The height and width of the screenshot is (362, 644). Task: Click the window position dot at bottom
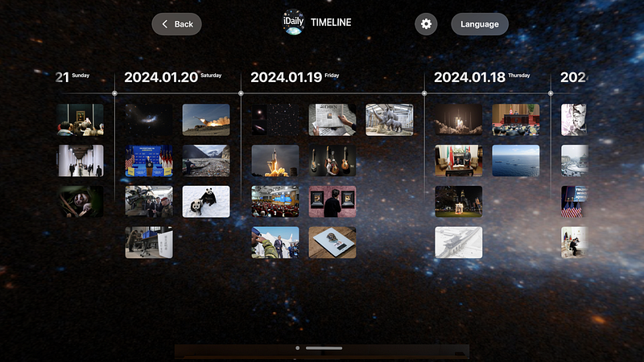(297, 348)
